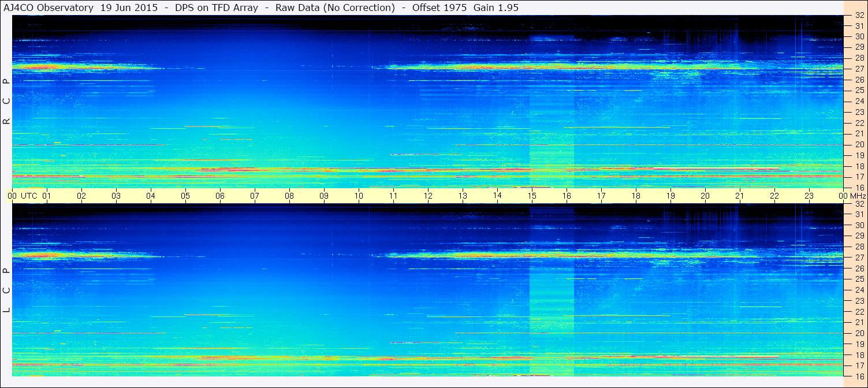The image size is (868, 388).
Task: Select the 05 hour marker on time axis
Action: 185,196
